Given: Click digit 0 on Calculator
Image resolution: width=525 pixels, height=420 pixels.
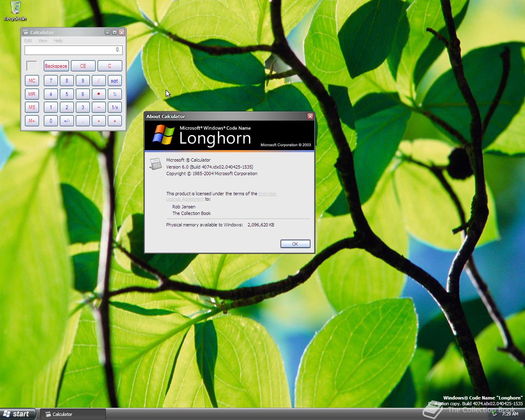Looking at the screenshot, I should point(51,121).
